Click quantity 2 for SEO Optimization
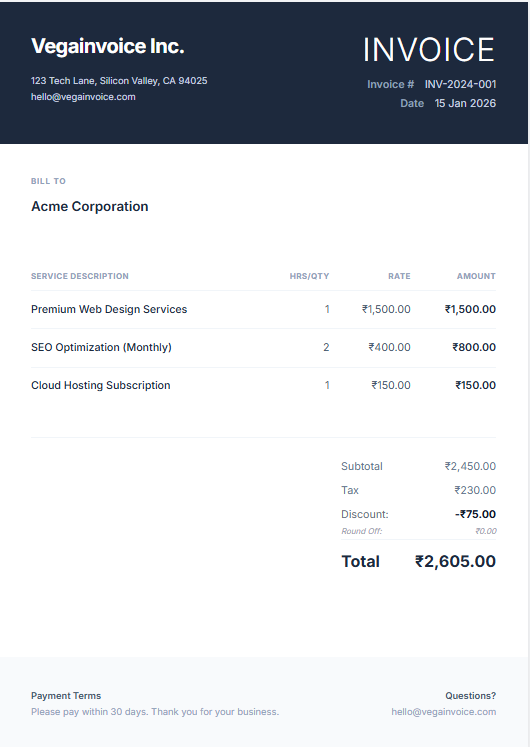The height and width of the screenshot is (747, 530). pyautogui.click(x=326, y=347)
